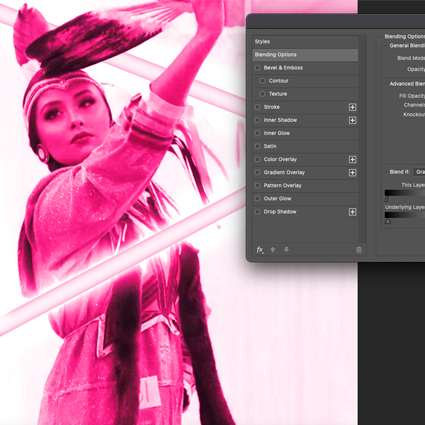
Task: Delete effect with the trash icon
Action: point(359,250)
